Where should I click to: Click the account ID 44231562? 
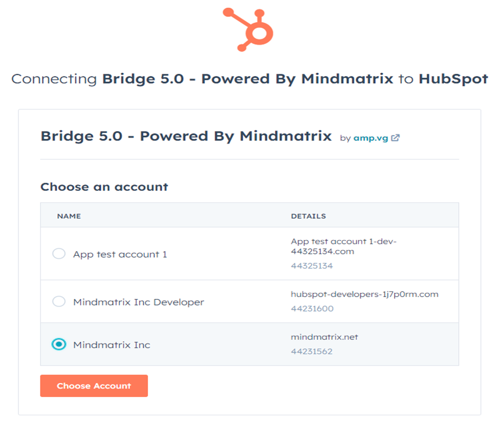[x=312, y=352]
